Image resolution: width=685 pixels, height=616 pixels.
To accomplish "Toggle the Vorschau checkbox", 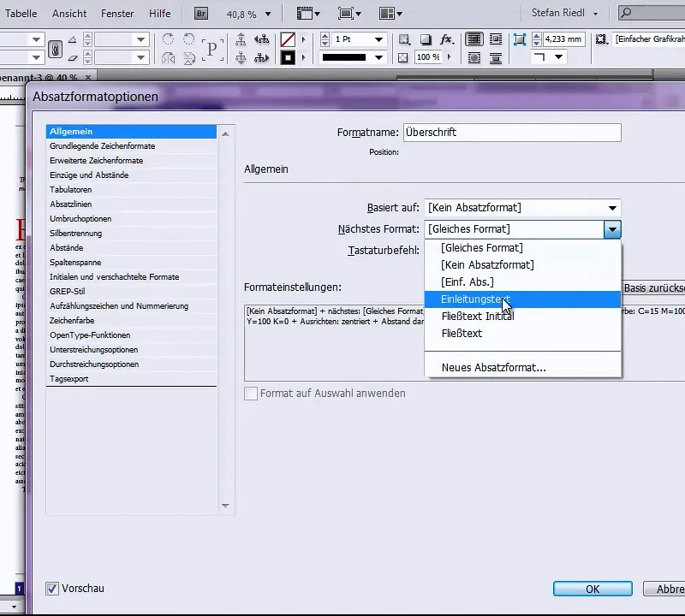I will (52, 589).
